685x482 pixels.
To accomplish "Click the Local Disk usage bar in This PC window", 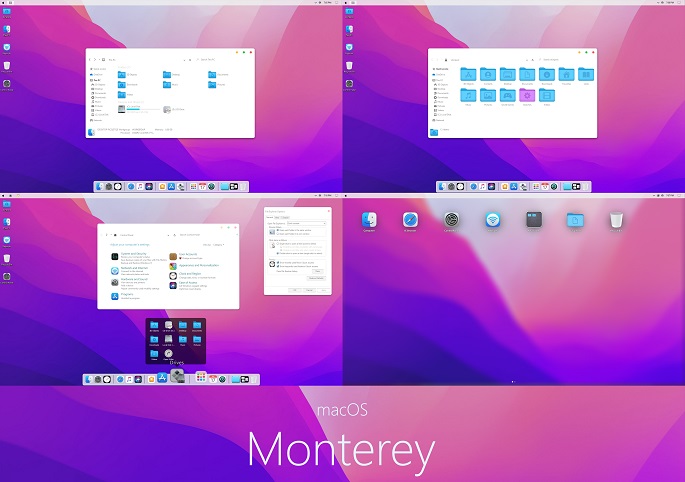I will pyautogui.click(x=143, y=109).
